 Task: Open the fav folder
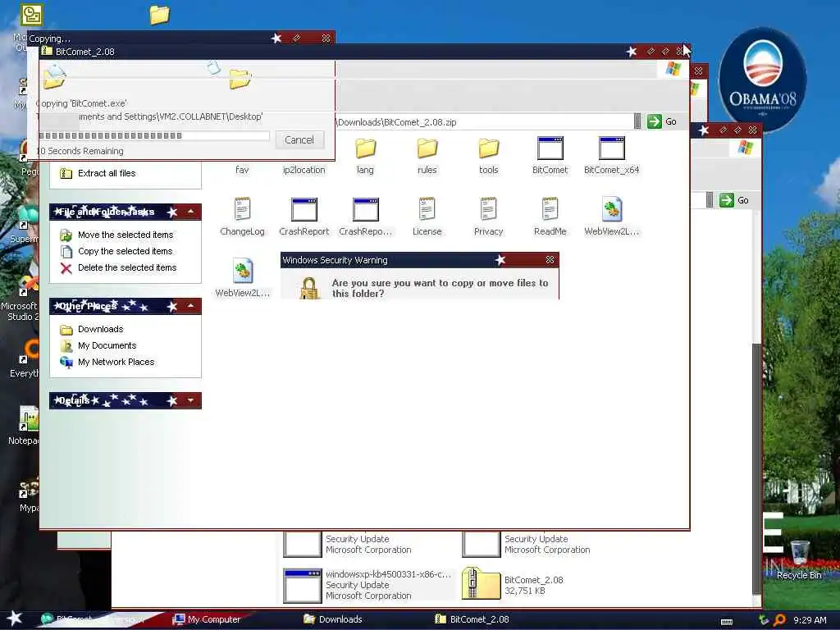(x=242, y=169)
